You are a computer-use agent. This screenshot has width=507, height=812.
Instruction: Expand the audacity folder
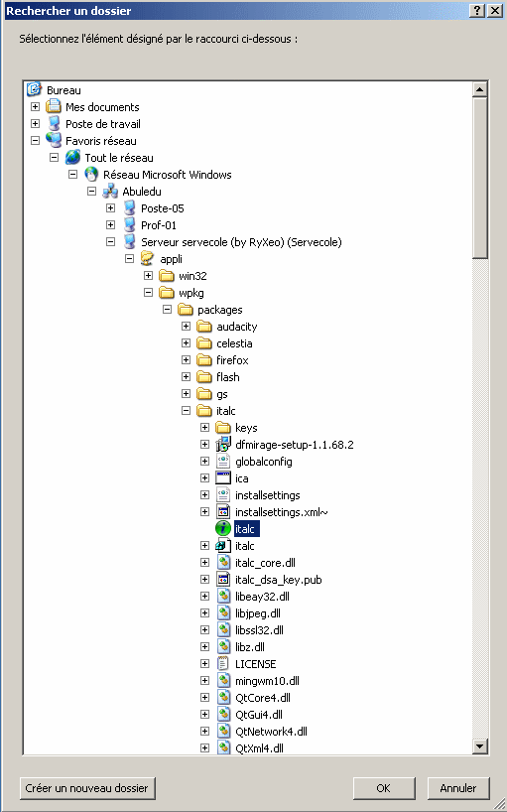tap(186, 327)
